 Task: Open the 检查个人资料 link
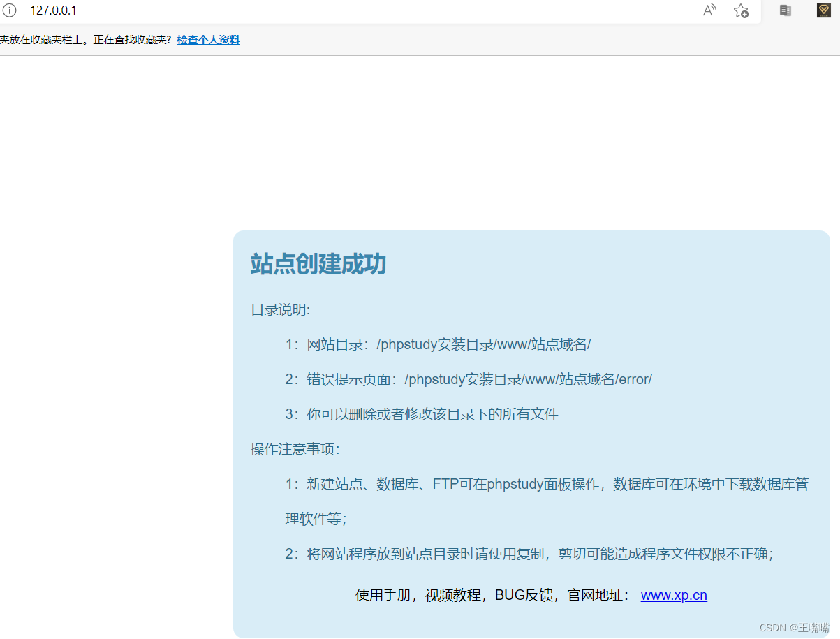click(x=208, y=40)
